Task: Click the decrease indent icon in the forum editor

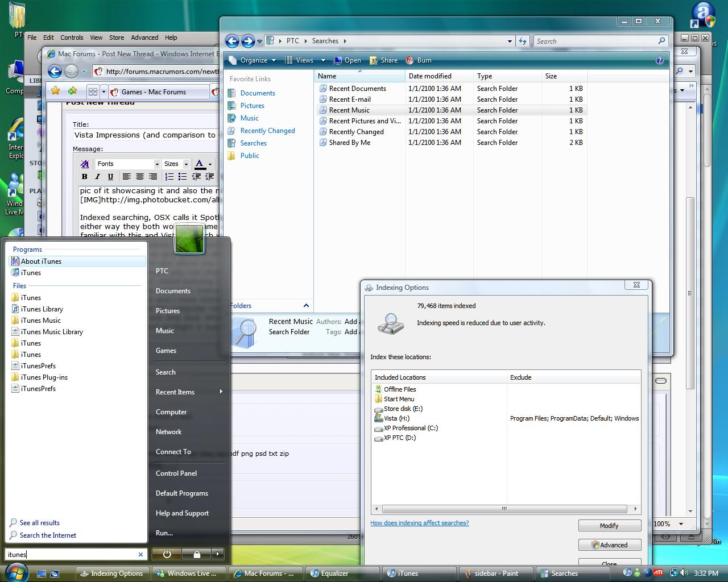Action: tap(196, 177)
